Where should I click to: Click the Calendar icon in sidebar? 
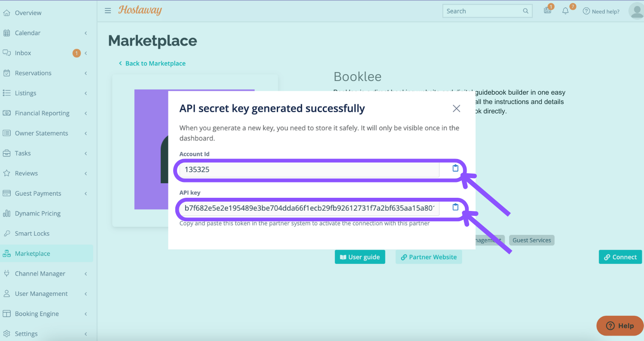coord(6,33)
